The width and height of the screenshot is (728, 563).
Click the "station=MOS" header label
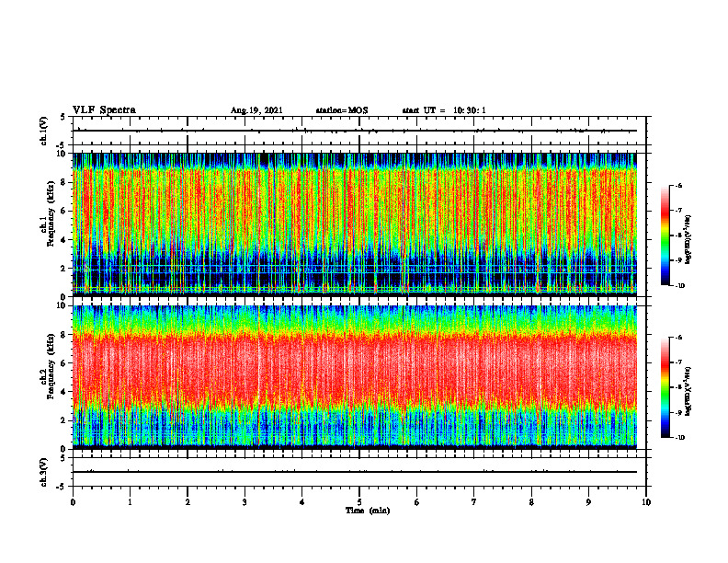point(342,110)
